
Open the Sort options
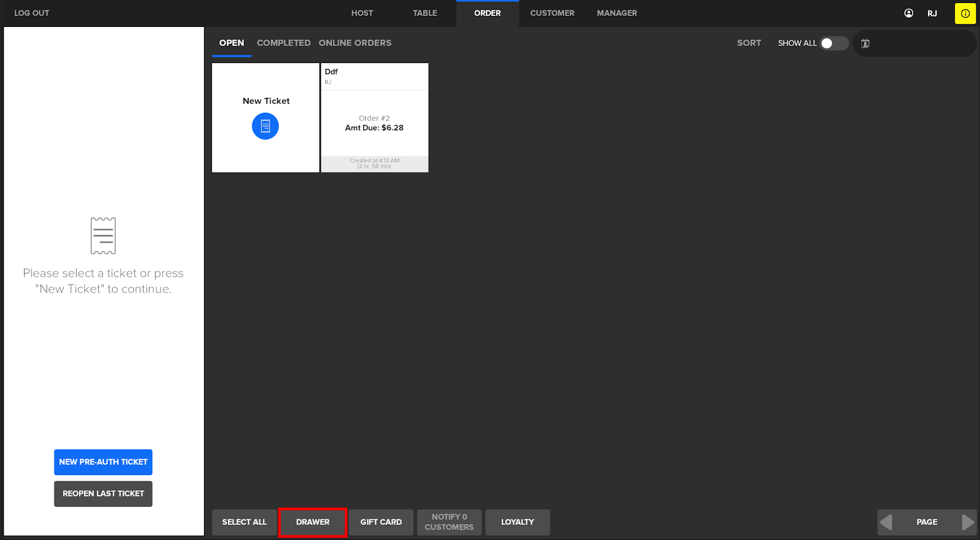[x=748, y=43]
